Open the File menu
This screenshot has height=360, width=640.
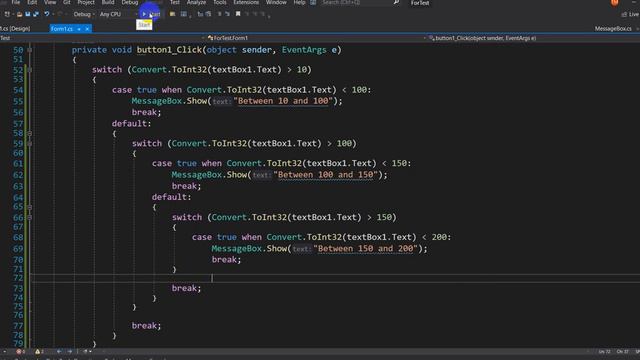coord(16,2)
